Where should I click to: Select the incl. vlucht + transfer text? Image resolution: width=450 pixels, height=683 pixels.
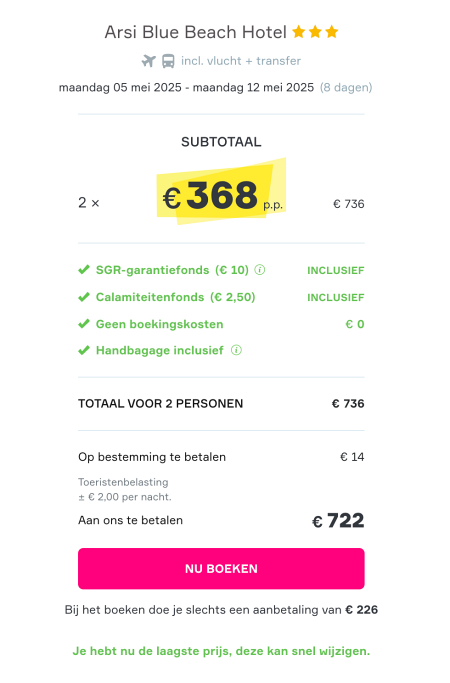point(241,61)
